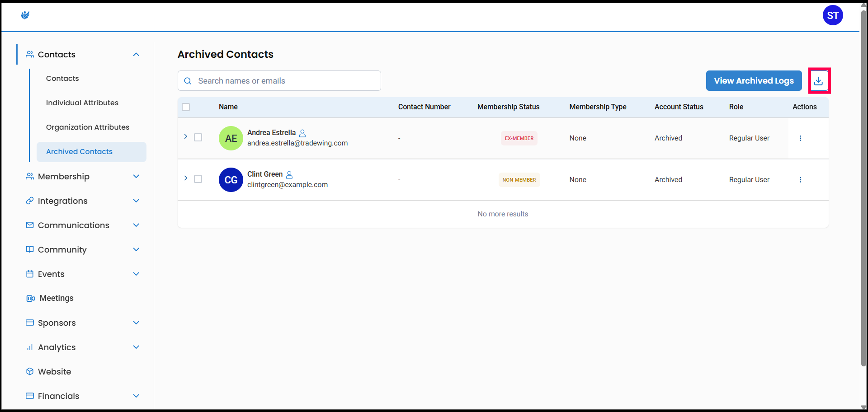Viewport: 868px width, 412px height.
Task: Open the Website menu item
Action: 54,371
